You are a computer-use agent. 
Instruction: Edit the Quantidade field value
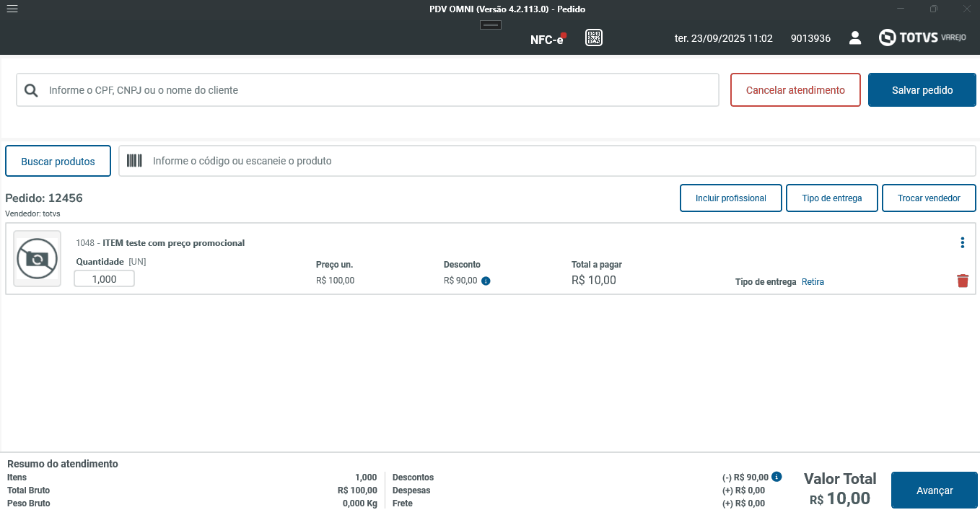pos(105,279)
